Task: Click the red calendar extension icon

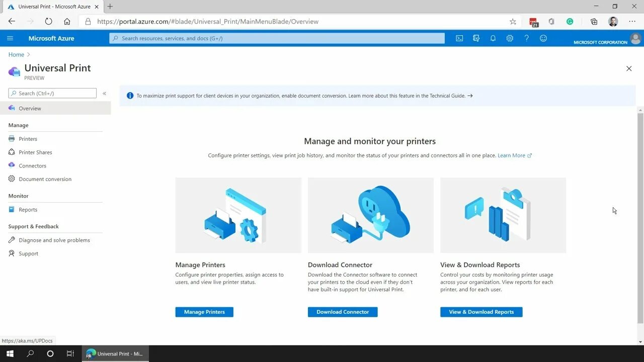Action: point(533,22)
